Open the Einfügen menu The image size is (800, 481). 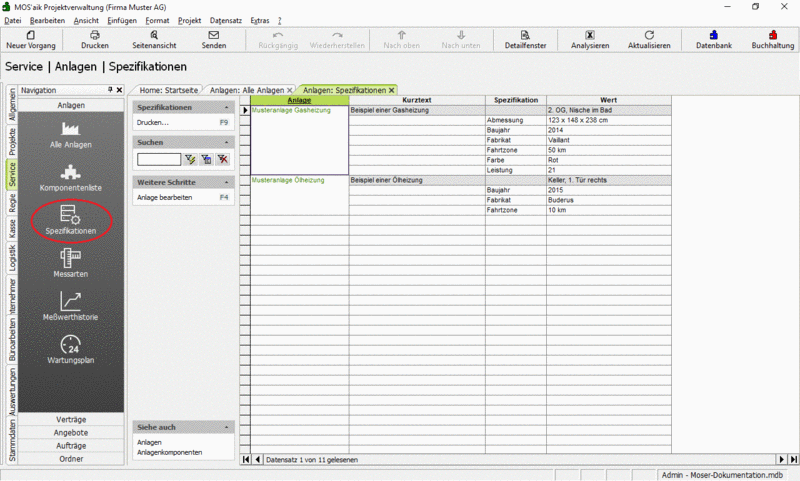click(122, 20)
